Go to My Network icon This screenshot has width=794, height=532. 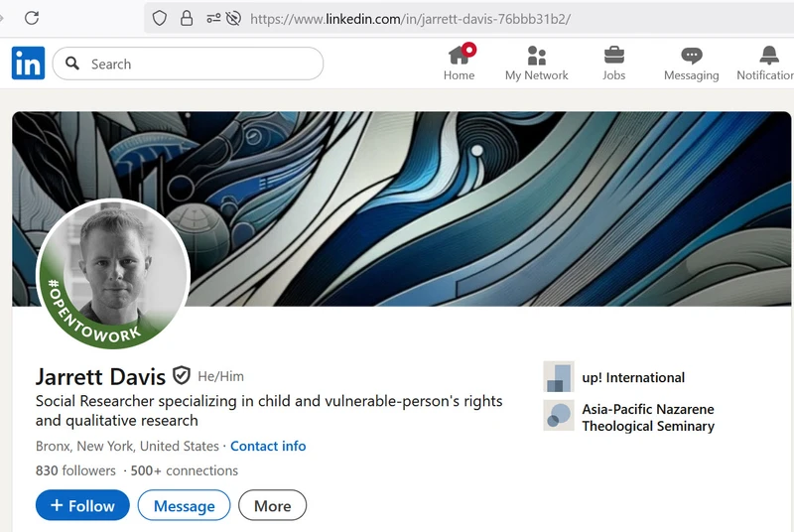pos(536,56)
